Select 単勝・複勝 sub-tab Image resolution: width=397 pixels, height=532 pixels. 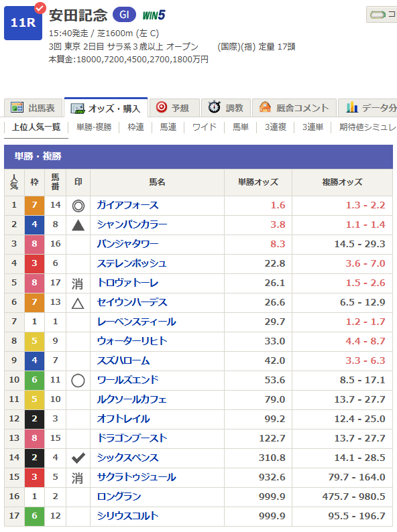click(94, 127)
